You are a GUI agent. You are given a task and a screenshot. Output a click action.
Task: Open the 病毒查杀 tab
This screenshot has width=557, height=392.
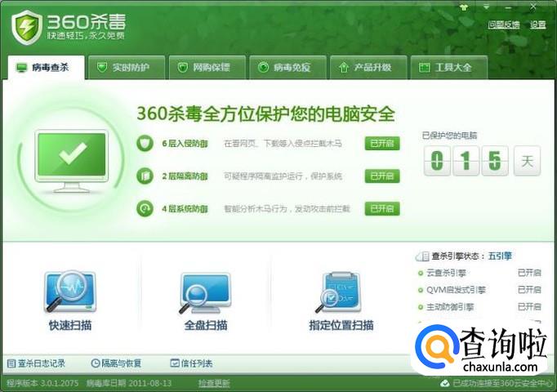(x=47, y=67)
